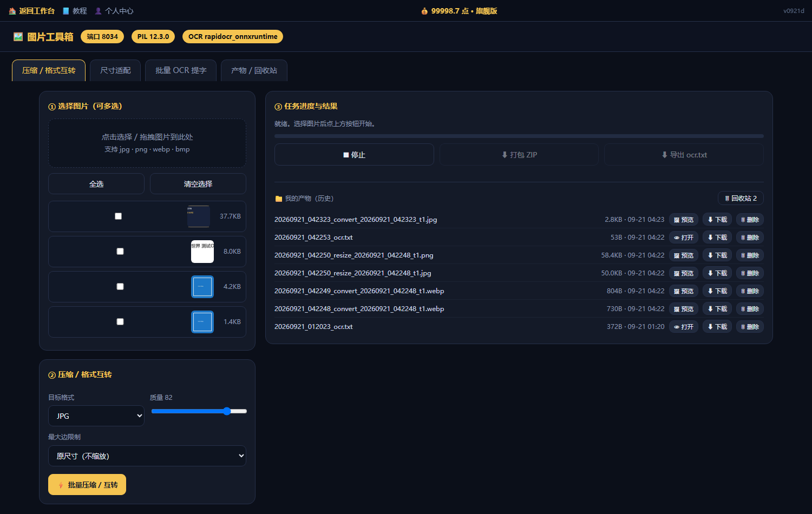This screenshot has height=514, width=812.
Task: Click the 停止 button
Action: point(354,155)
